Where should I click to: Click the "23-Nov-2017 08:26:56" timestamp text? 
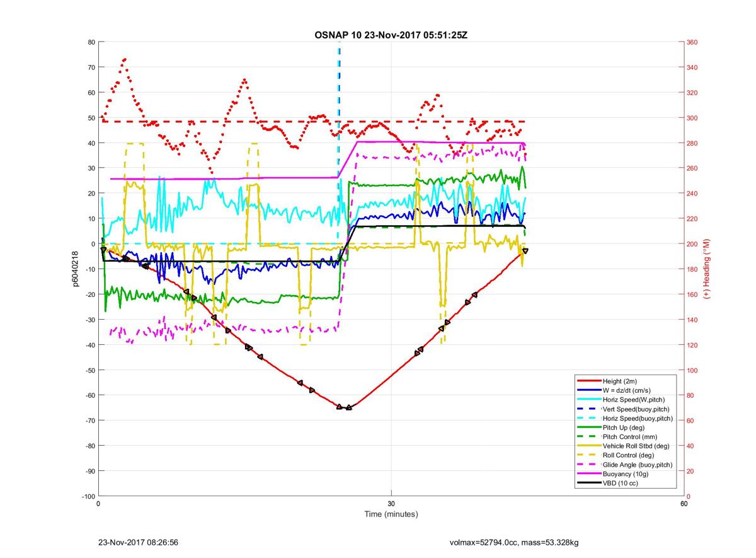point(138,542)
